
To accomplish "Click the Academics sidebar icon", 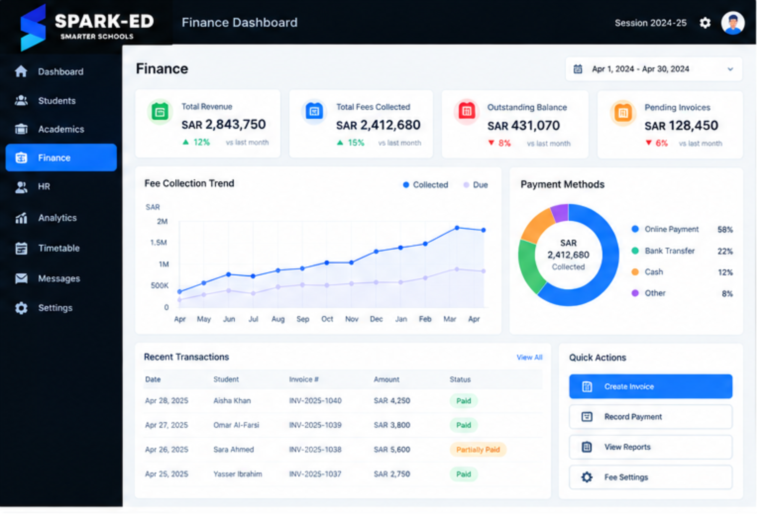I will click(x=21, y=129).
